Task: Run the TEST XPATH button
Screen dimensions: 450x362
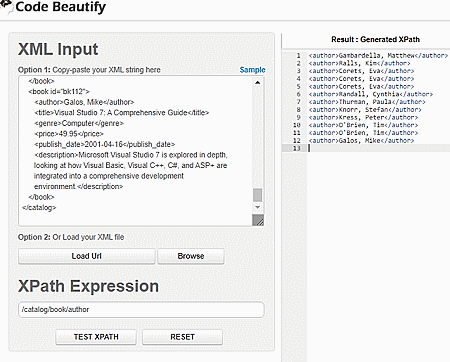Action: 96,337
